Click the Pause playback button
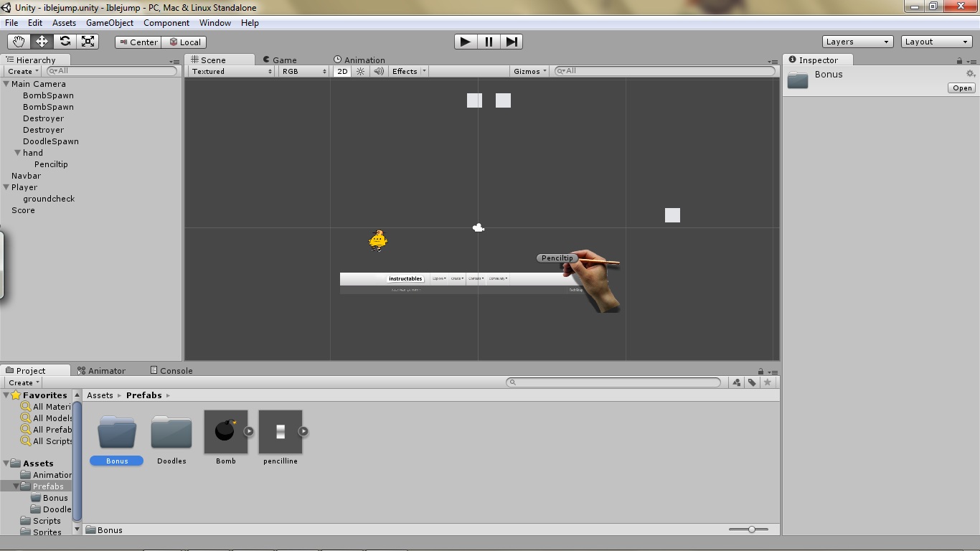 [489, 42]
